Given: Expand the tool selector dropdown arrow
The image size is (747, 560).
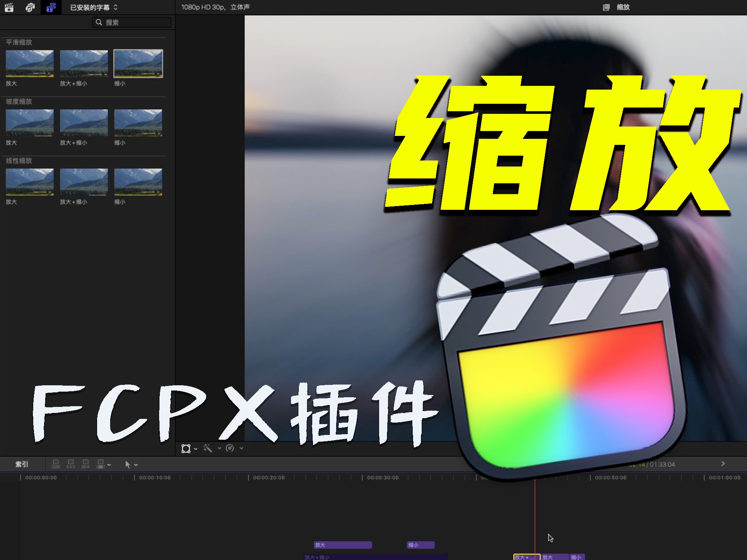Looking at the screenshot, I should point(136,465).
